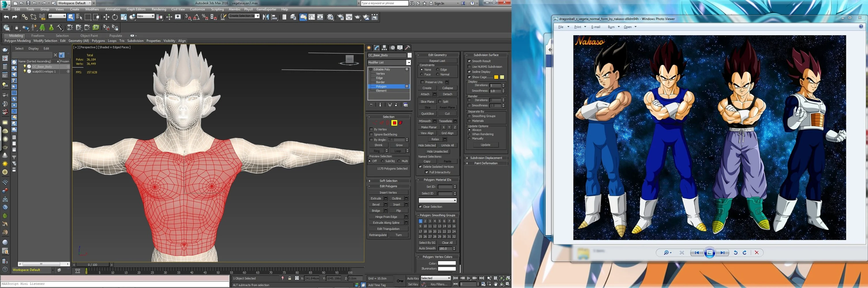Open the key mode Selected dropdown

[x=435, y=278]
